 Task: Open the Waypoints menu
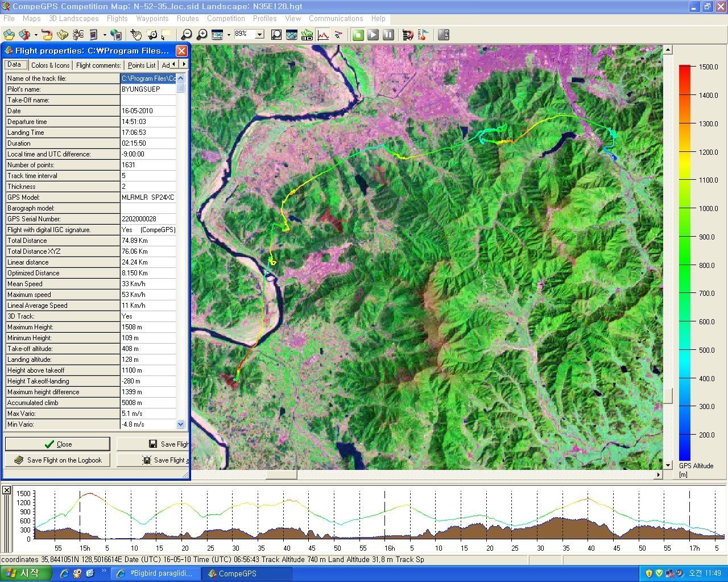tap(152, 18)
